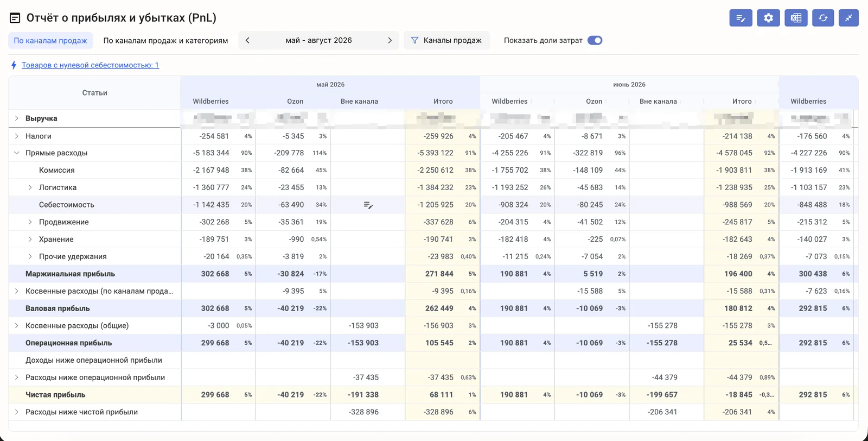Click Вне канала header under май 2026
This screenshot has height=441, width=868.
(359, 102)
